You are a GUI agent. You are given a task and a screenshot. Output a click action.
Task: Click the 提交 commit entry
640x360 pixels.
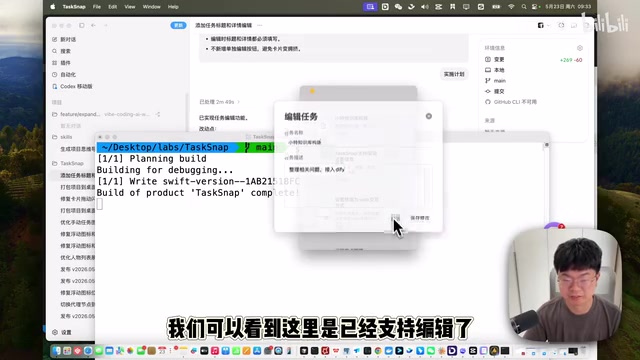(495, 91)
